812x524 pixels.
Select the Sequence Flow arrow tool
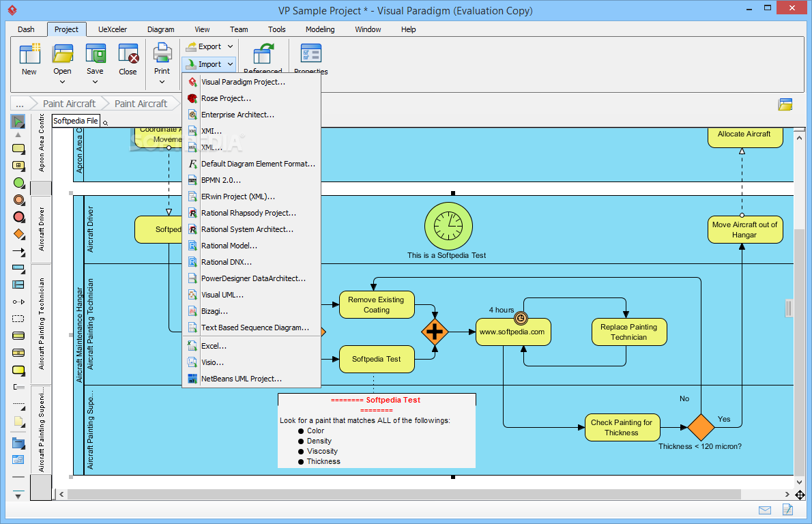tap(18, 252)
